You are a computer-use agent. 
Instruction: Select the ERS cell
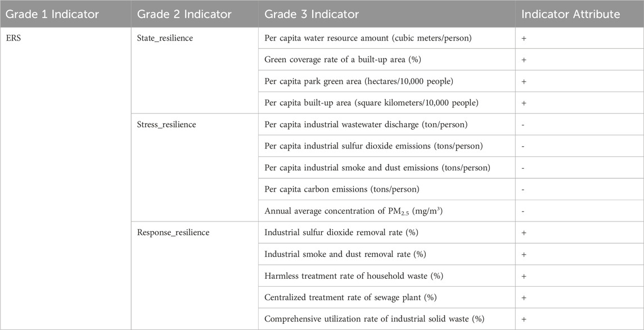pyautogui.click(x=14, y=38)
